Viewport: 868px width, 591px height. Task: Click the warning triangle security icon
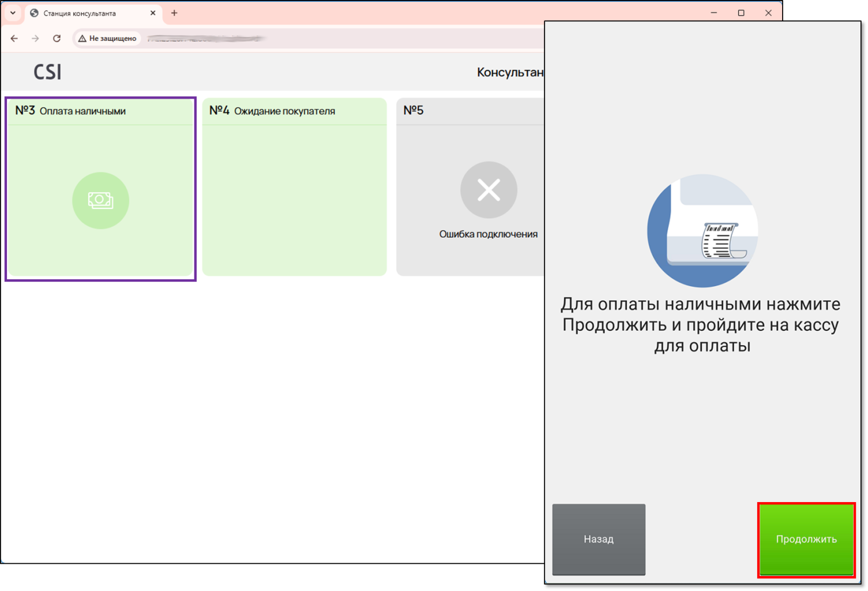click(x=82, y=39)
